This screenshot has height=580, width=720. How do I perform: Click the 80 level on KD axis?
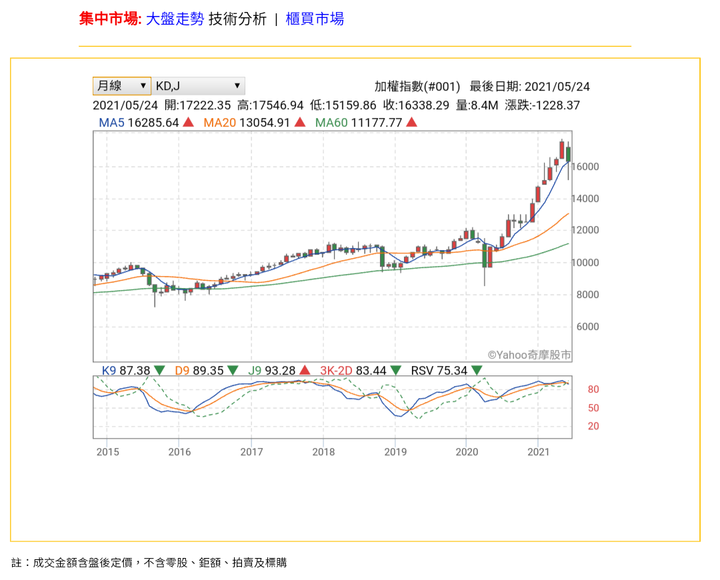coord(593,389)
